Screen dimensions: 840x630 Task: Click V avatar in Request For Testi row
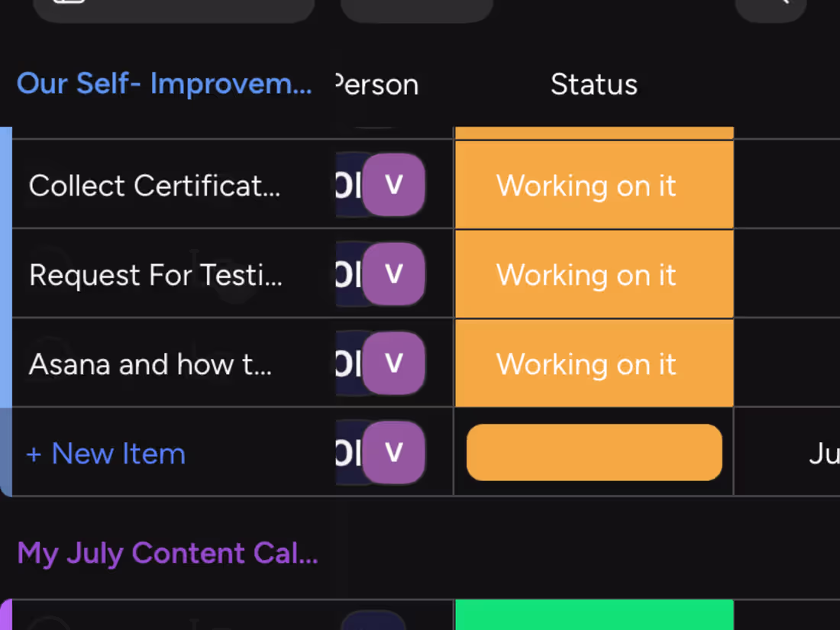(393, 274)
